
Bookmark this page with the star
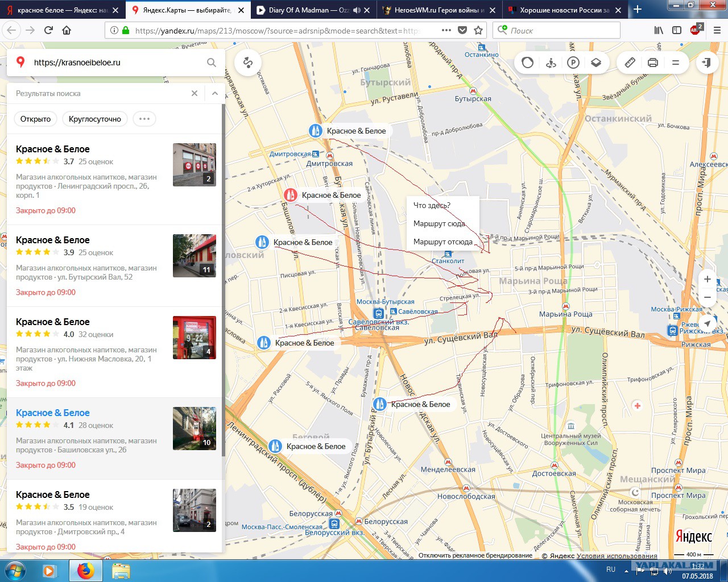[x=478, y=30]
